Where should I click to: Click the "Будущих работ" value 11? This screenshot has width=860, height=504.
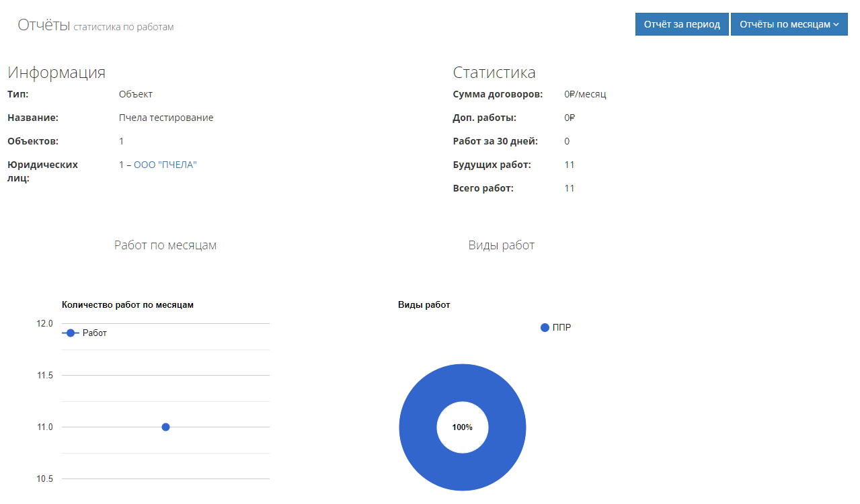[570, 165]
